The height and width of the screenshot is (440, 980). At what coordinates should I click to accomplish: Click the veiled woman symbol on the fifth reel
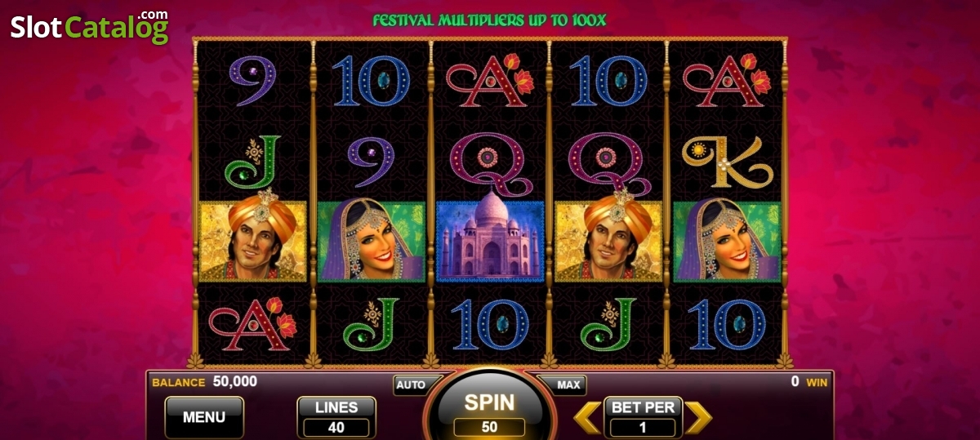pyautogui.click(x=726, y=242)
